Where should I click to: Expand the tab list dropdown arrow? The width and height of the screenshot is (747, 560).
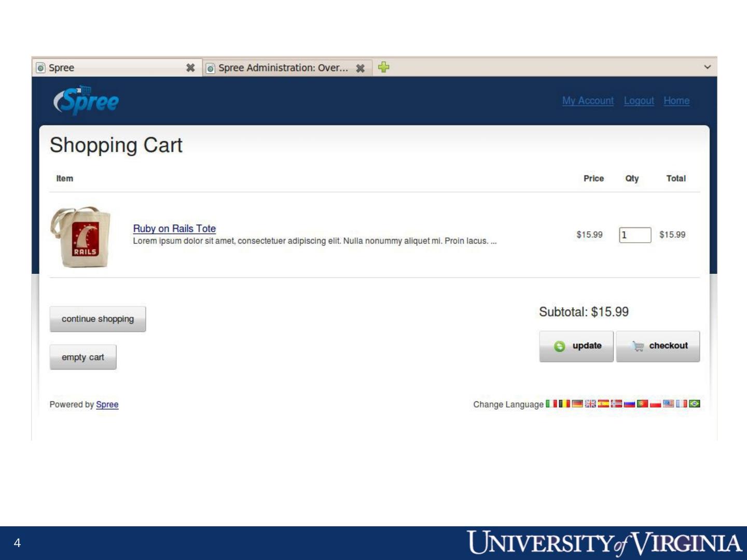click(x=707, y=67)
